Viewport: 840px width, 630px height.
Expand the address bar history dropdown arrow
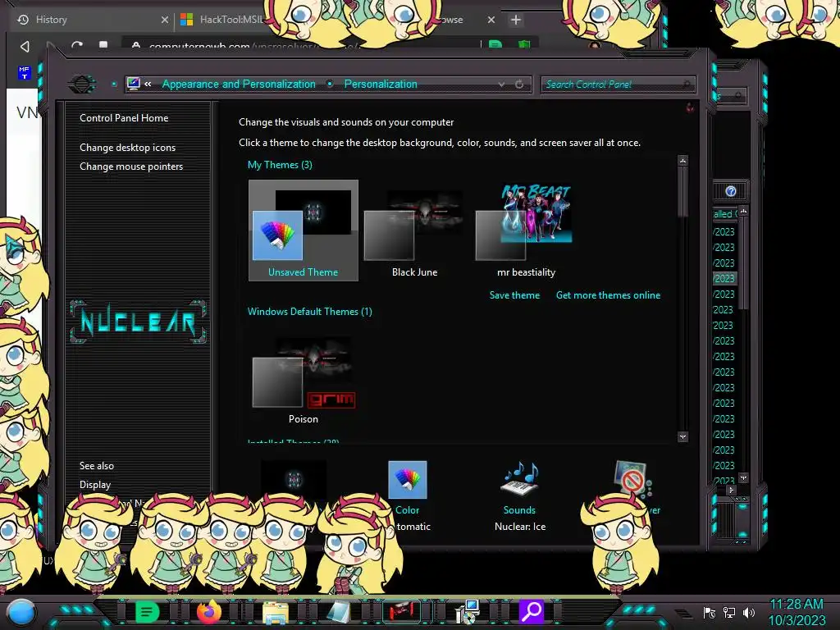click(501, 84)
